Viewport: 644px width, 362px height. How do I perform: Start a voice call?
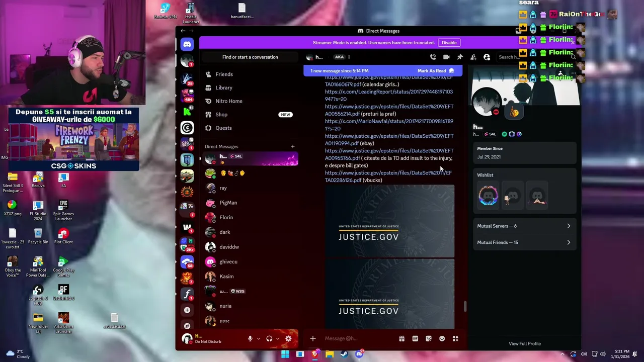click(433, 57)
